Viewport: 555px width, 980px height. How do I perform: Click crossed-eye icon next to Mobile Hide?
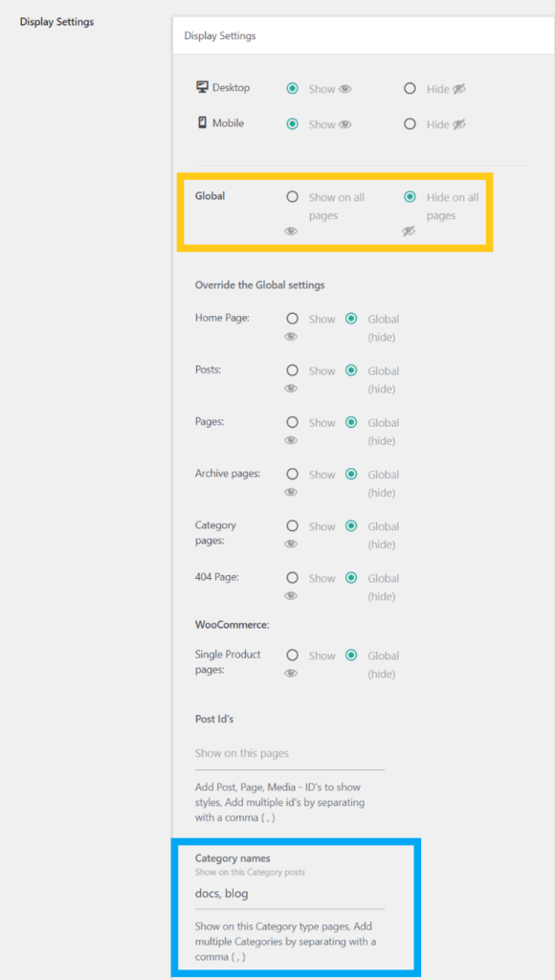point(459,124)
